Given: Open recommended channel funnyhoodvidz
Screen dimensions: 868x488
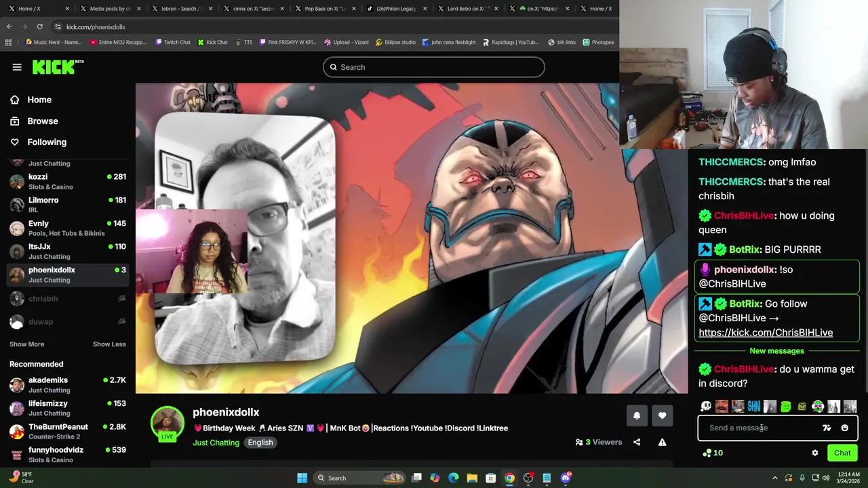Looking at the screenshot, I should [68, 454].
